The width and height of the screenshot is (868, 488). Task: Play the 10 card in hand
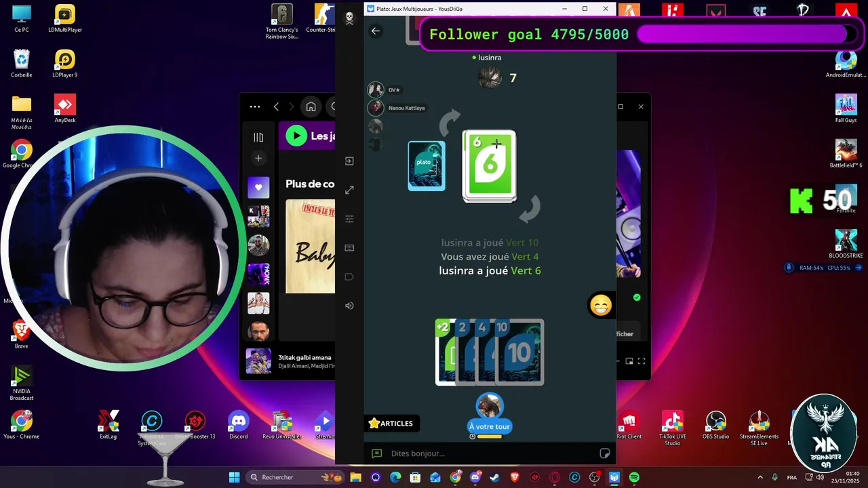pos(519,352)
